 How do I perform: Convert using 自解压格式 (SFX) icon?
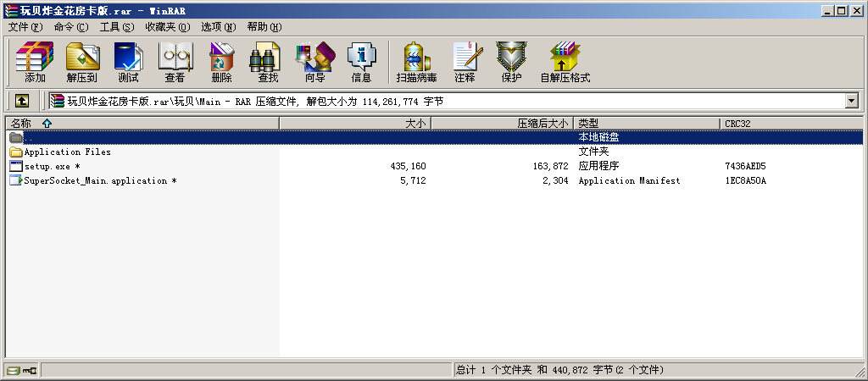point(565,62)
